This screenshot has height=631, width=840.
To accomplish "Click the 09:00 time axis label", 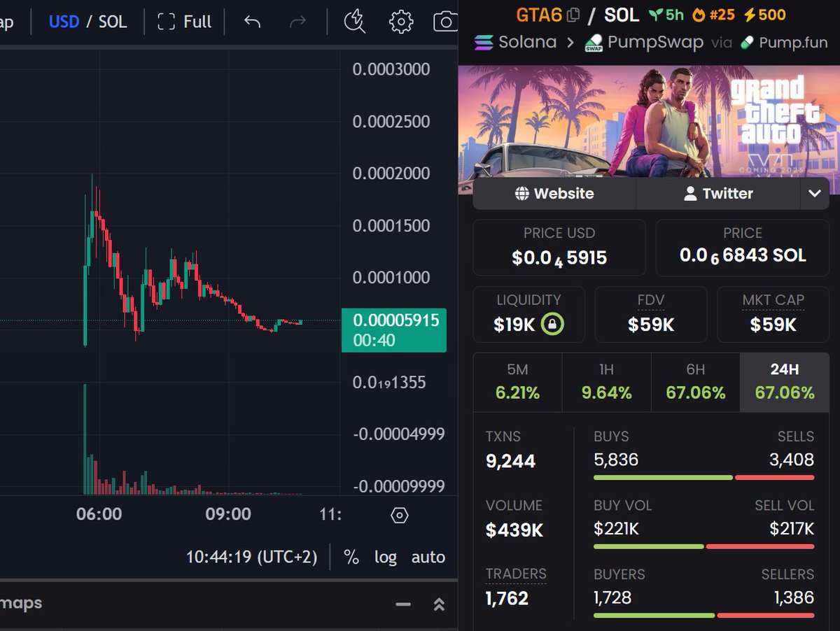I will pos(228,514).
